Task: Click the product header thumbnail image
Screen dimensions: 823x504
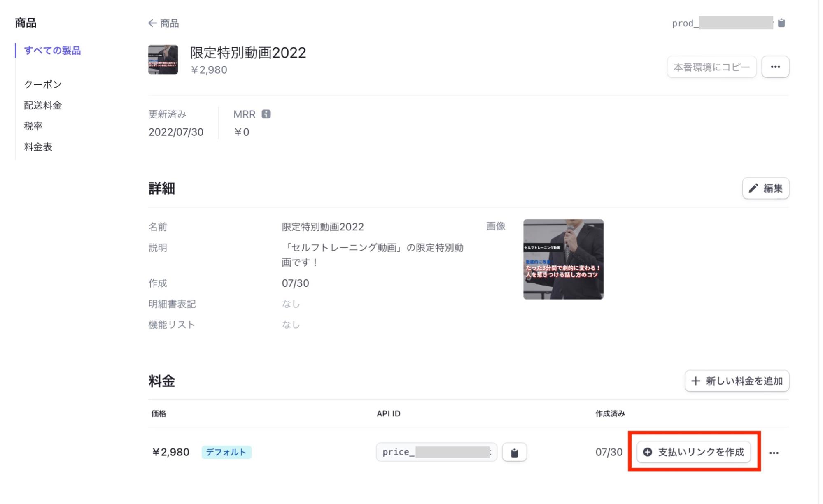Action: (x=163, y=60)
